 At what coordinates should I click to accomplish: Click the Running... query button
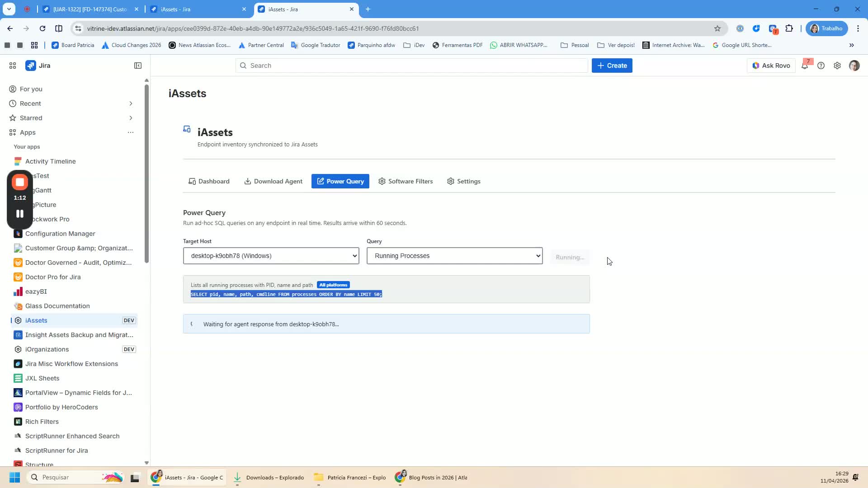click(x=570, y=257)
